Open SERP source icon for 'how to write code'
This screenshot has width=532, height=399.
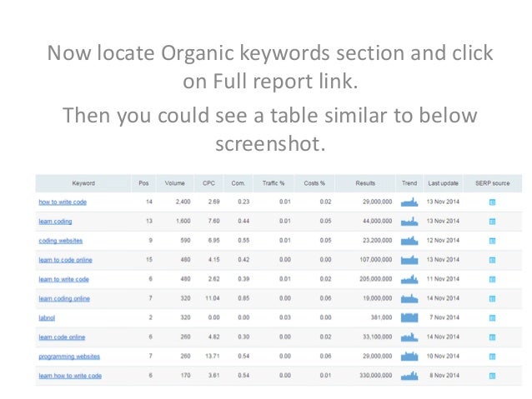492,202
